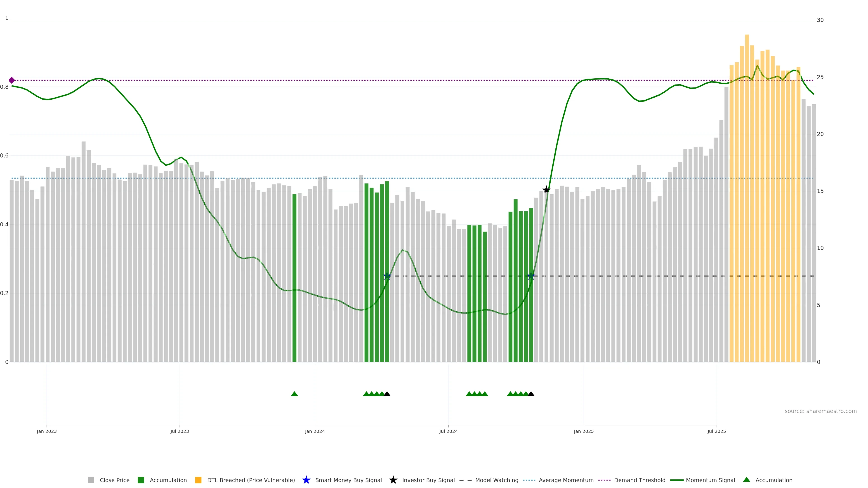The image size is (868, 488).
Task: Click the lone green triangle before Jan 2024
Action: [294, 394]
